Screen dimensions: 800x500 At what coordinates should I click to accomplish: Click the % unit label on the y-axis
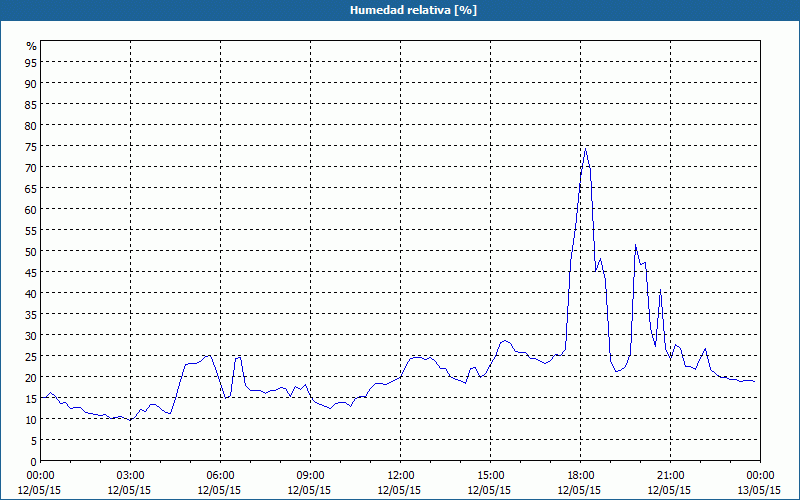pos(32,46)
